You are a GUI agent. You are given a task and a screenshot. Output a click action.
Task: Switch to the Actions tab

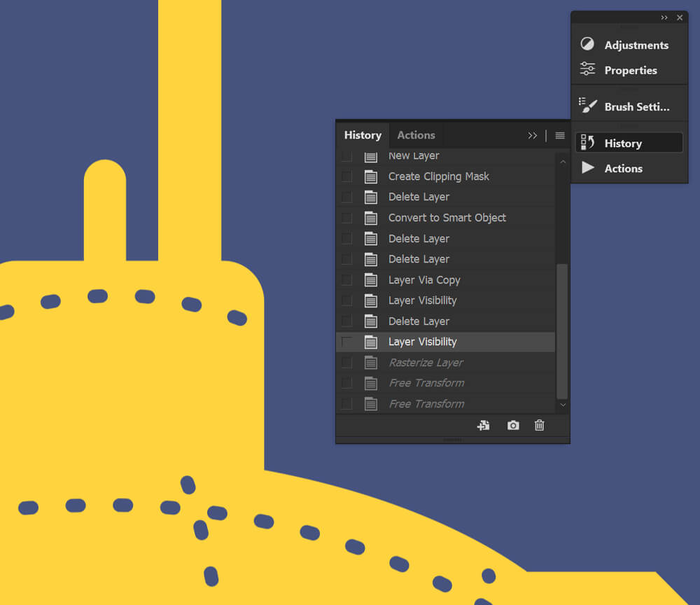point(416,135)
